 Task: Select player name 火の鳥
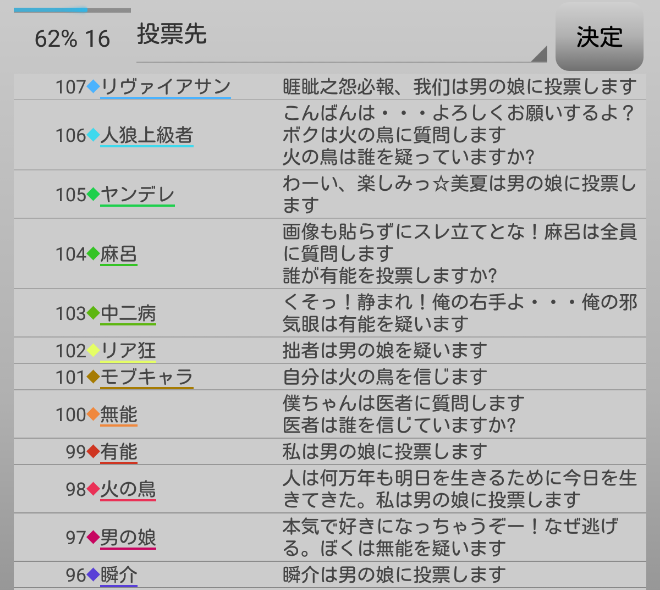pyautogui.click(x=128, y=489)
